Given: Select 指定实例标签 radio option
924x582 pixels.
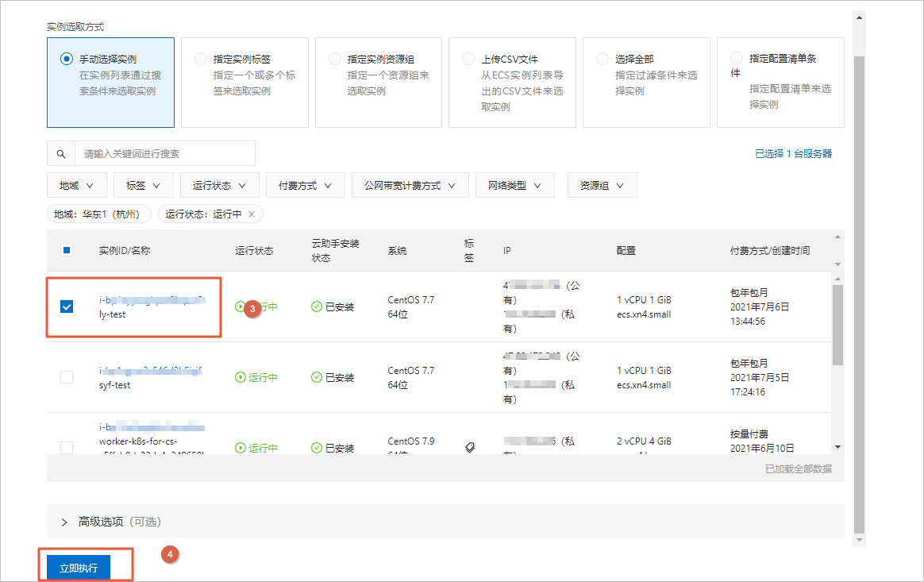Looking at the screenshot, I should click(201, 59).
